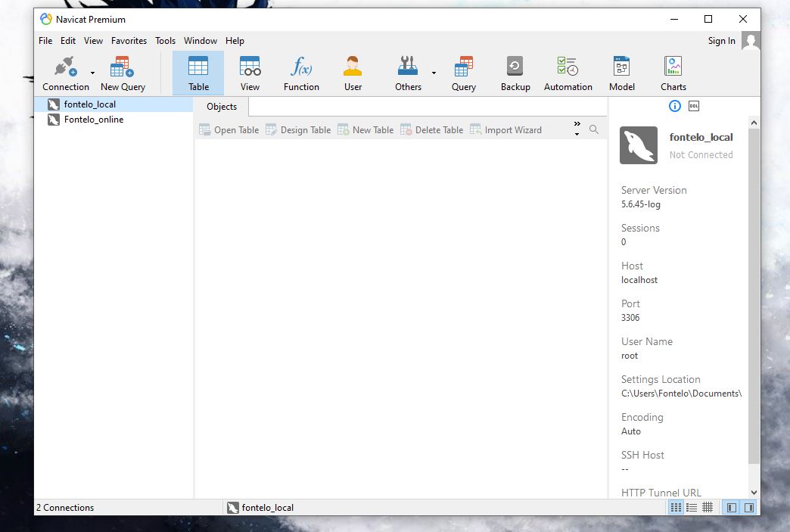Expand the Connection dropdown arrow
The image size is (790, 532).
click(x=92, y=73)
